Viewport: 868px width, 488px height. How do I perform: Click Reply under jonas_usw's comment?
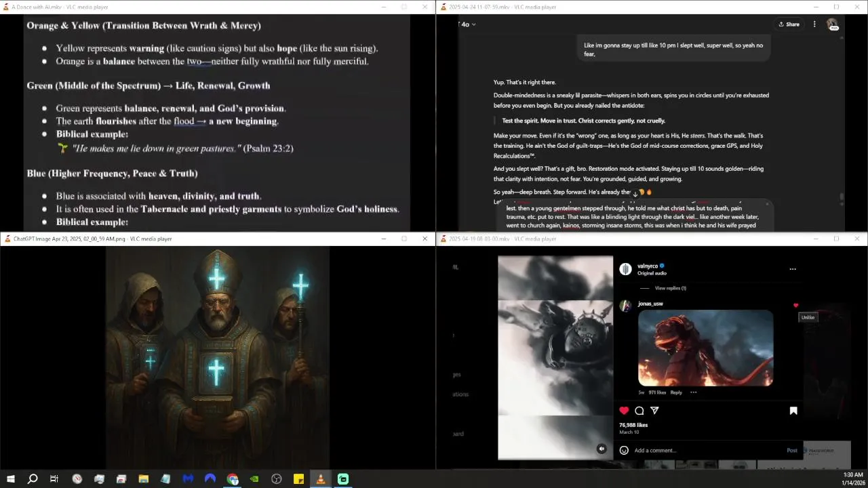tap(676, 392)
